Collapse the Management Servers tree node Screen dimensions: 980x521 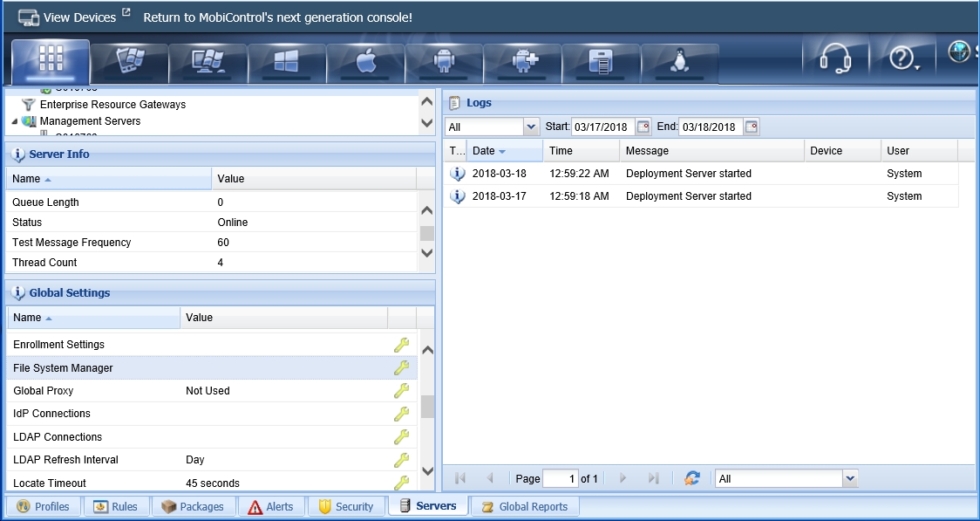[x=15, y=121]
